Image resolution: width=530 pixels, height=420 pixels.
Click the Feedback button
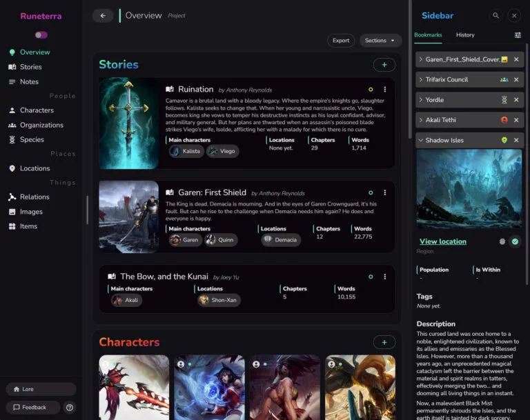(33, 407)
